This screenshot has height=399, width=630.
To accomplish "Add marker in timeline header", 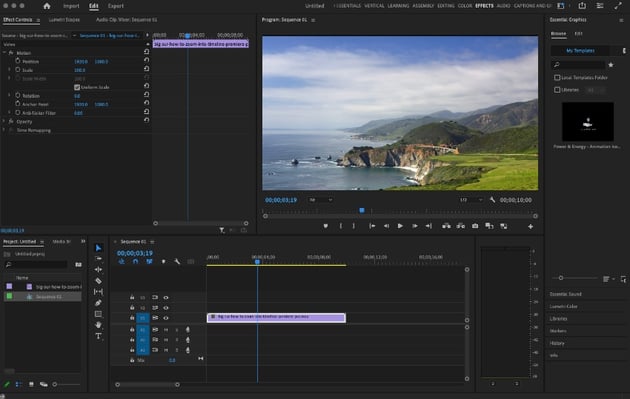I will [x=163, y=262].
